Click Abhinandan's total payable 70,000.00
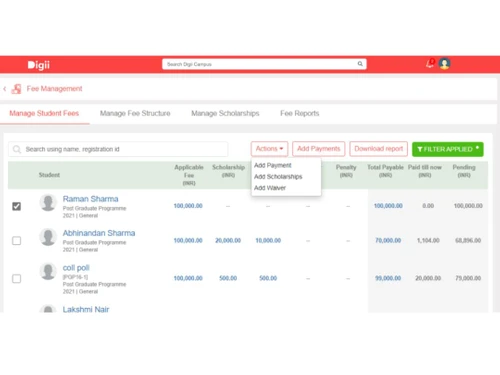This screenshot has width=500, height=375. [x=388, y=240]
